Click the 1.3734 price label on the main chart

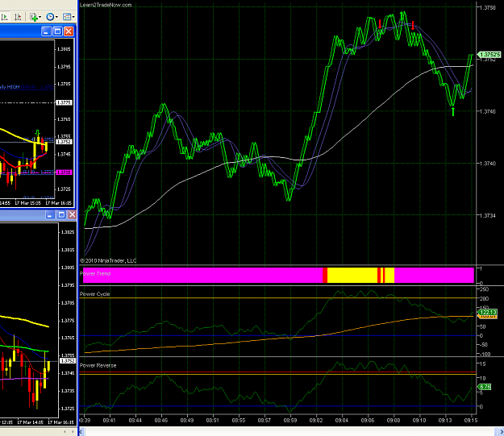(488, 216)
